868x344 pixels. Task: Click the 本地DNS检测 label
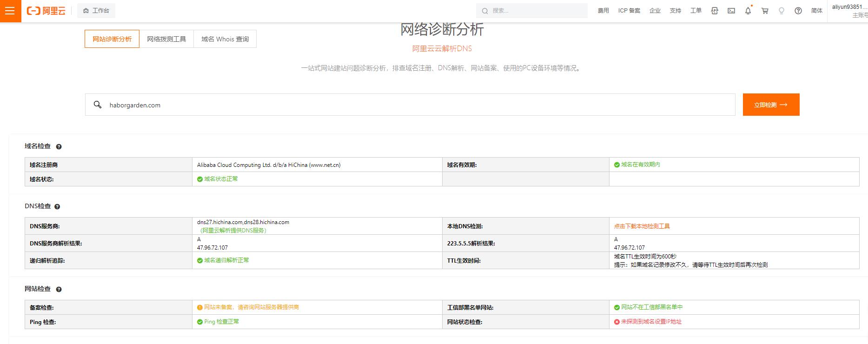coord(465,226)
